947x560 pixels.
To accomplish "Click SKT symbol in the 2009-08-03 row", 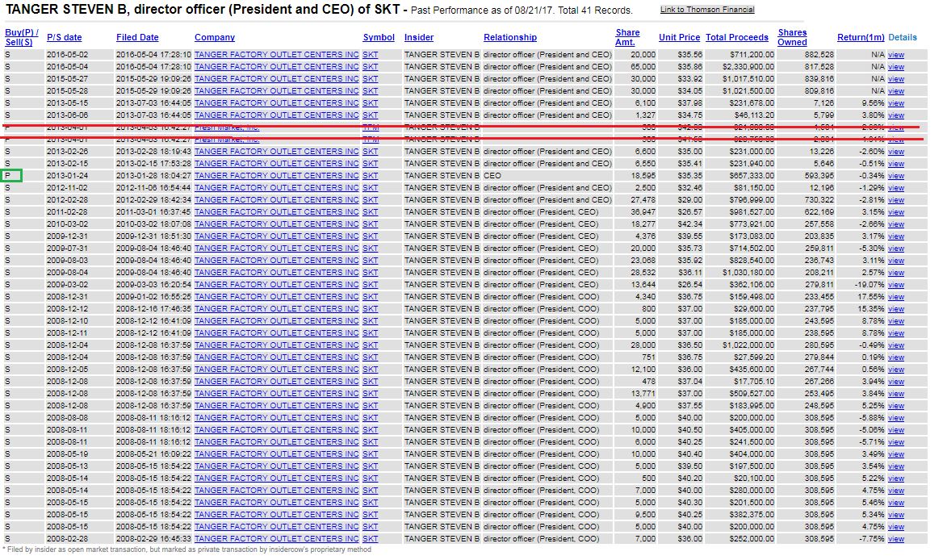I will pos(371,260).
